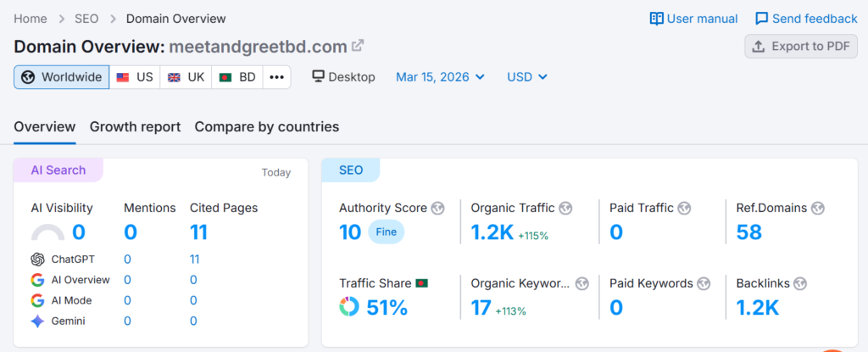
Task: Open the Mar 15, 2026 date dropdown
Action: coord(440,77)
